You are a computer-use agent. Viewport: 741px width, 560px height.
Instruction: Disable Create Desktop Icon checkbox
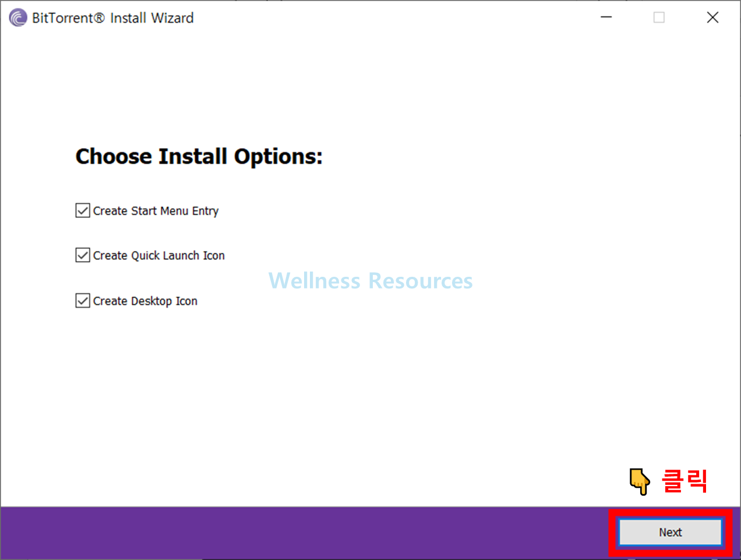tap(83, 301)
